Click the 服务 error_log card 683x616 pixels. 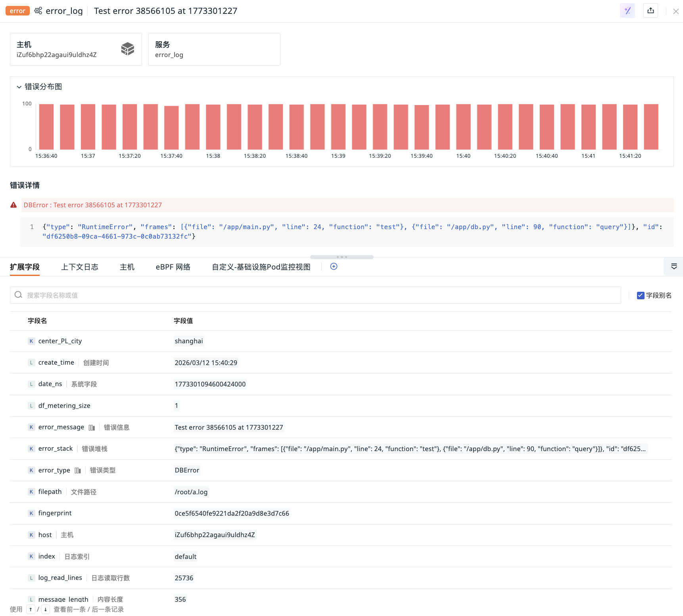point(214,49)
